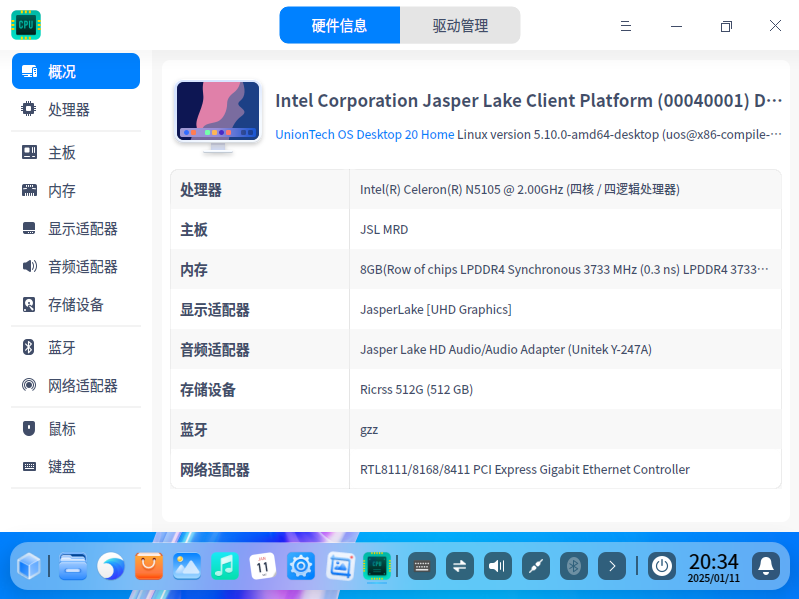
Task: Click the 网络适配器 row label in table
Action: 215,470
